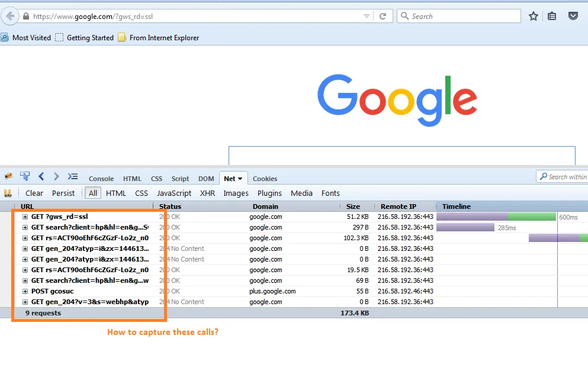588x384 pixels.
Task: Switch to the Cookies tab
Action: [x=265, y=179]
